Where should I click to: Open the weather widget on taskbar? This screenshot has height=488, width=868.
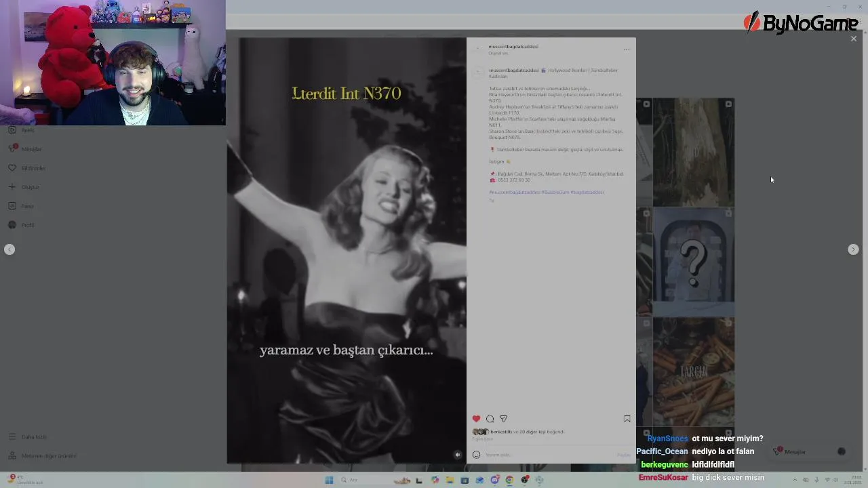coord(24,480)
